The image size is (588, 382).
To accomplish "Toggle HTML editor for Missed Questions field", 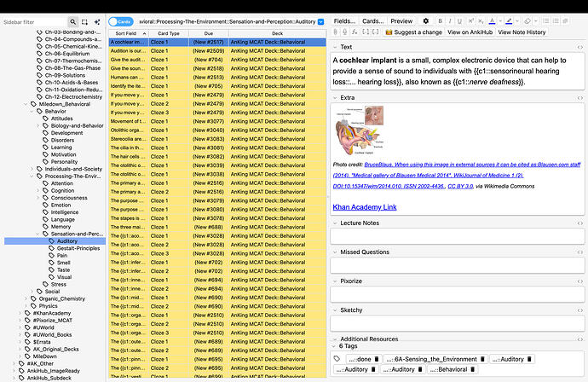I will click(579, 252).
